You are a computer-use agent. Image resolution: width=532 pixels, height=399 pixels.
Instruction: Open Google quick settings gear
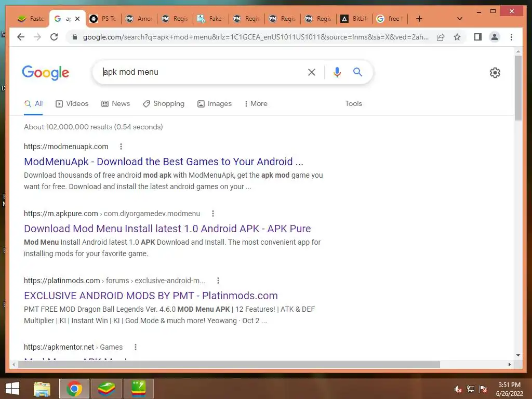pyautogui.click(x=495, y=72)
